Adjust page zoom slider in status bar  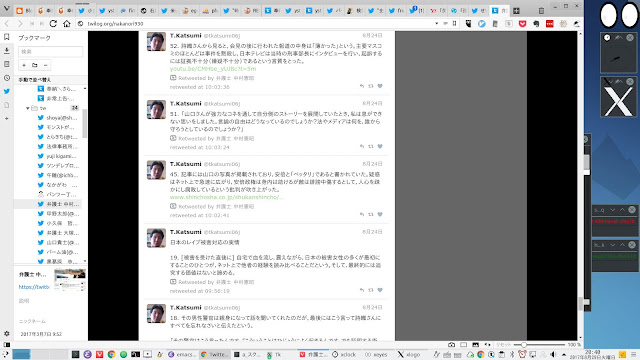(x=540, y=345)
